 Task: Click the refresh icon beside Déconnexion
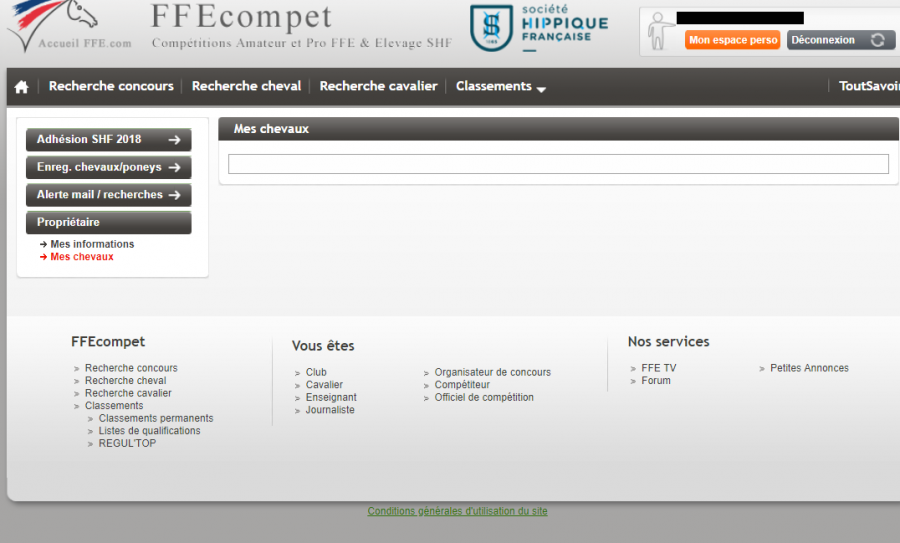[878, 40]
